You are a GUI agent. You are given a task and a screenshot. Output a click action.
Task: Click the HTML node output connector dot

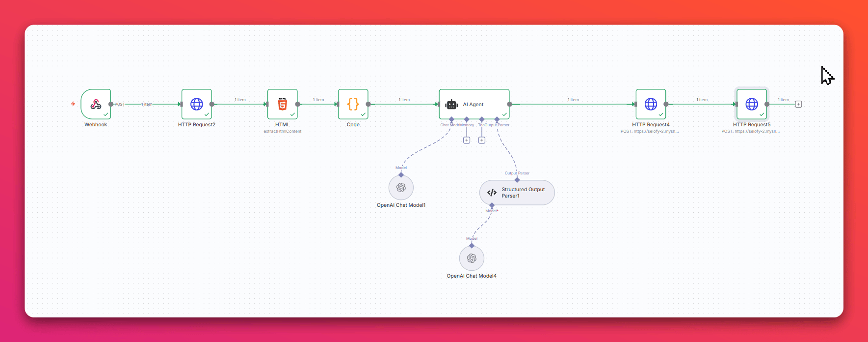click(x=298, y=104)
